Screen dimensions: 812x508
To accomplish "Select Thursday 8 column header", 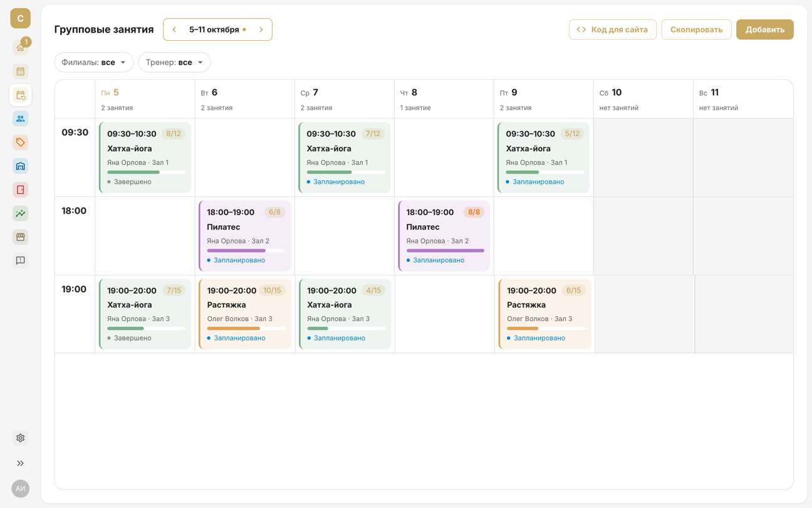I will (x=444, y=99).
